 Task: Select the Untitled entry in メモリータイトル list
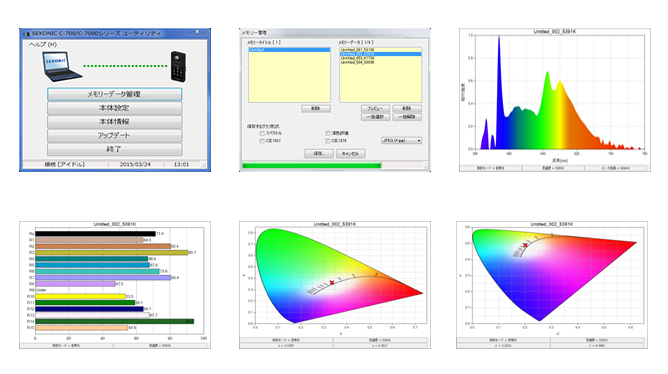tap(289, 50)
